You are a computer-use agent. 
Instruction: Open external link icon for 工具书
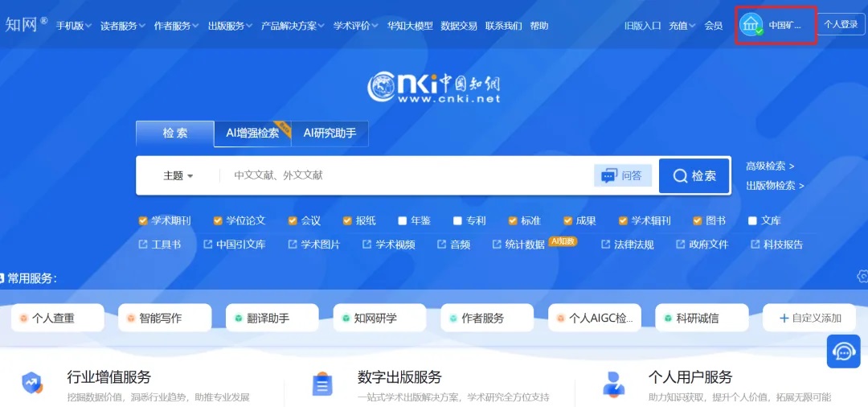(x=143, y=245)
